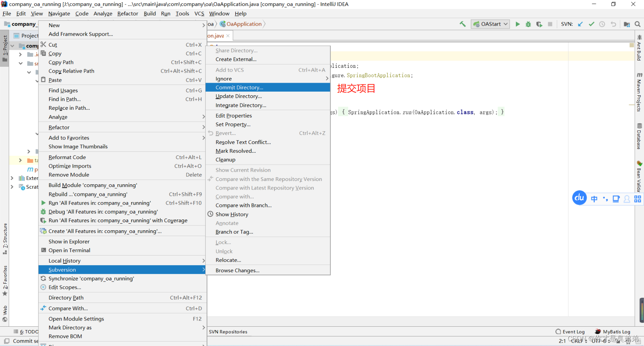Viewport: 644px width, 346px height.
Task: Choose Integrate Directory...
Action: pos(268,105)
